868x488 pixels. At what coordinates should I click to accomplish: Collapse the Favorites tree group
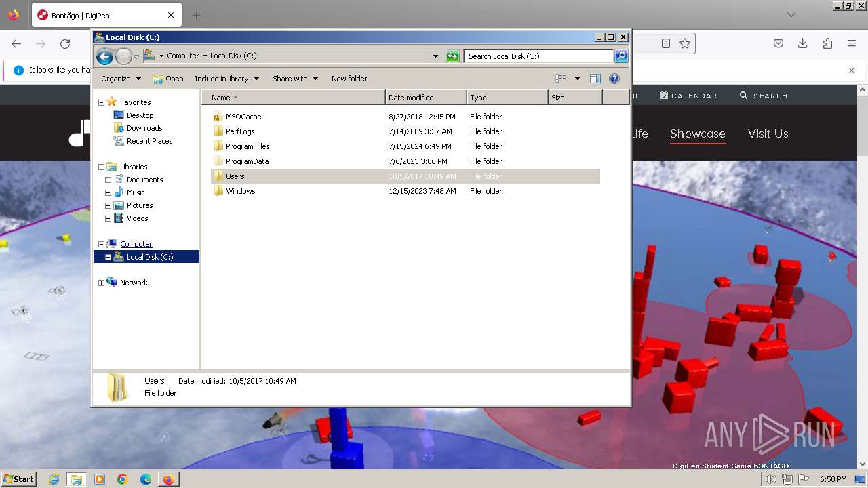click(x=101, y=102)
